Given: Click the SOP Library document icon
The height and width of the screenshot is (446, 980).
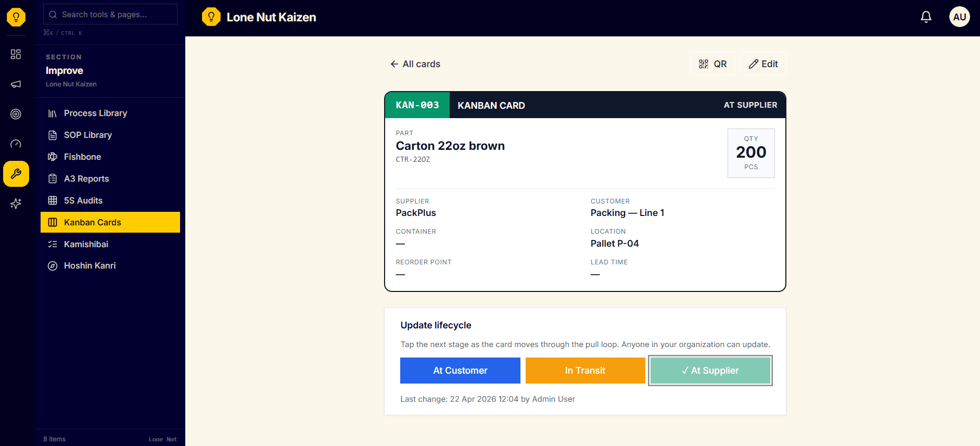Looking at the screenshot, I should click(x=53, y=135).
